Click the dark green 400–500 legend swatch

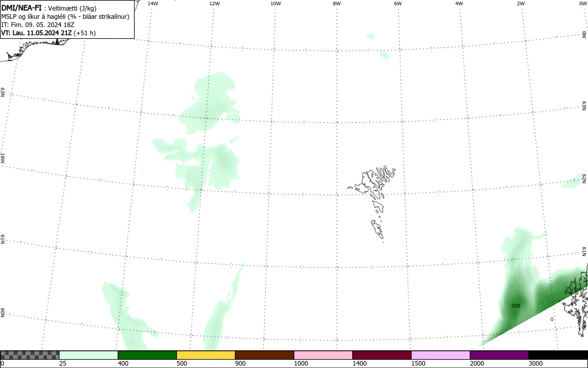click(x=147, y=355)
